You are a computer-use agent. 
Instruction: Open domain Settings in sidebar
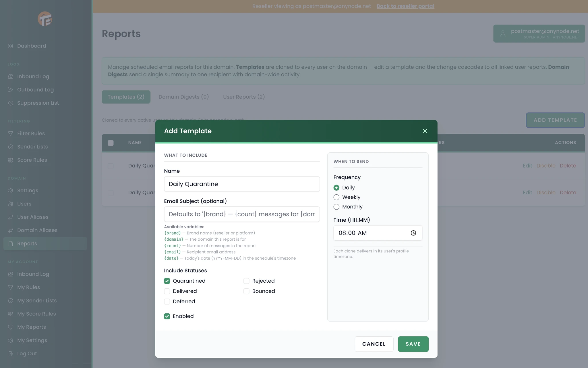coord(28,191)
